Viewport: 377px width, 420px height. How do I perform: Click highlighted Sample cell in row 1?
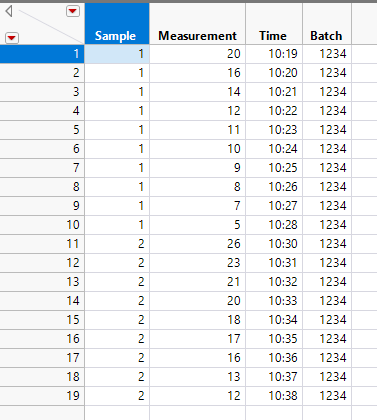point(117,54)
